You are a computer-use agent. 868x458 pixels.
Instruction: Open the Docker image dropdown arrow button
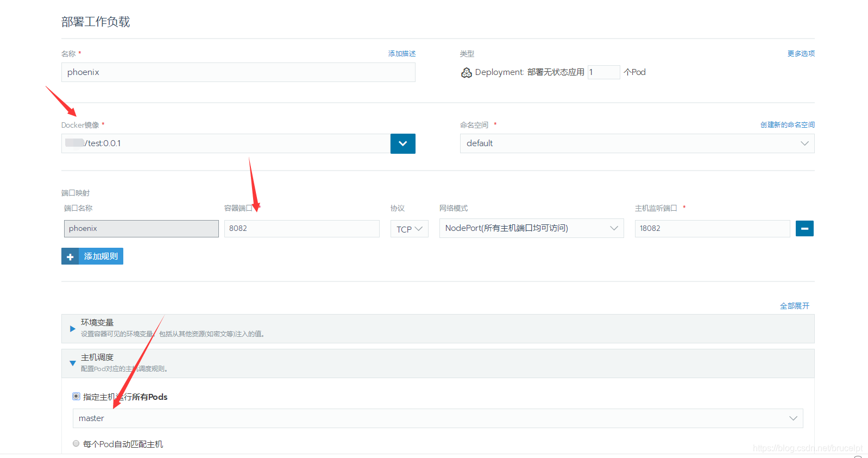[x=402, y=143]
